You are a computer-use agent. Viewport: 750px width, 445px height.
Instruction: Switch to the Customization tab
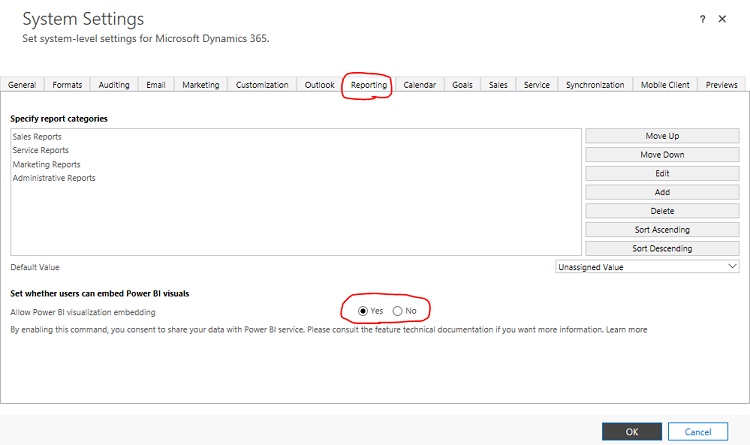[262, 85]
